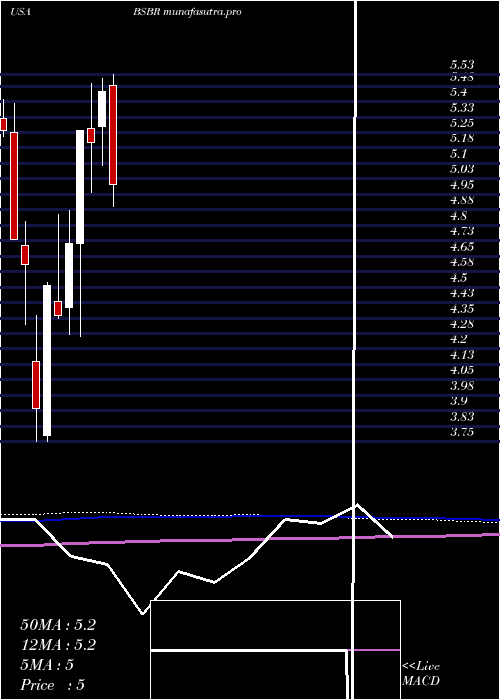Click the BSBR munafasutra.pro chart title

pyautogui.click(x=187, y=12)
